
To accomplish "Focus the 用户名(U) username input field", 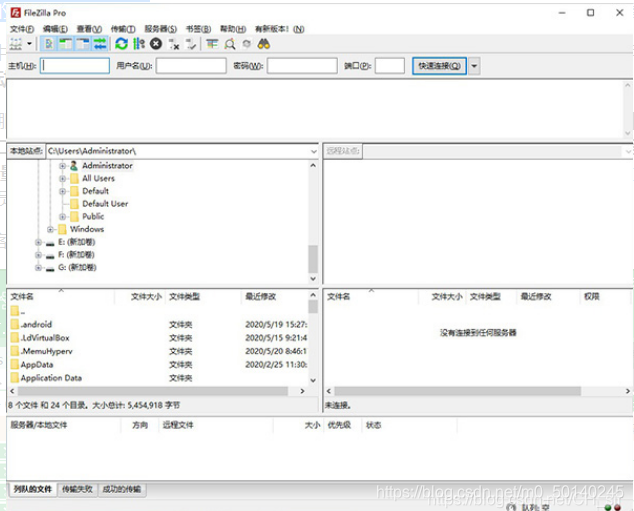I will tap(191, 65).
